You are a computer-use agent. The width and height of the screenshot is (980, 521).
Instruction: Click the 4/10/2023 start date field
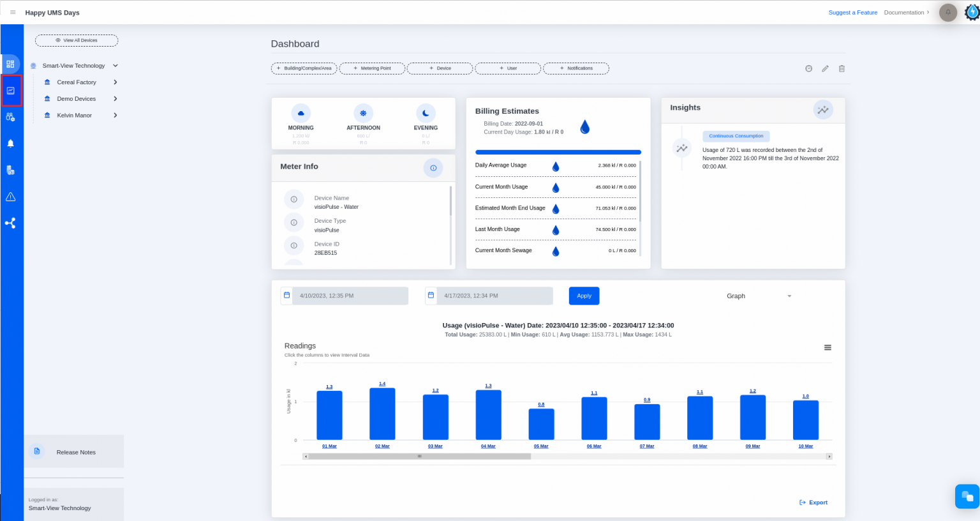[350, 296]
